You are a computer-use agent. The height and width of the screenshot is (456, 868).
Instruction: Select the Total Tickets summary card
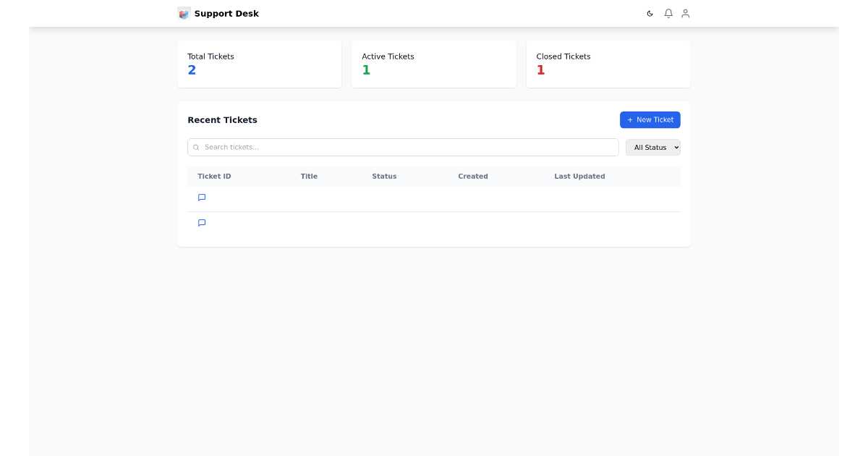(x=259, y=64)
